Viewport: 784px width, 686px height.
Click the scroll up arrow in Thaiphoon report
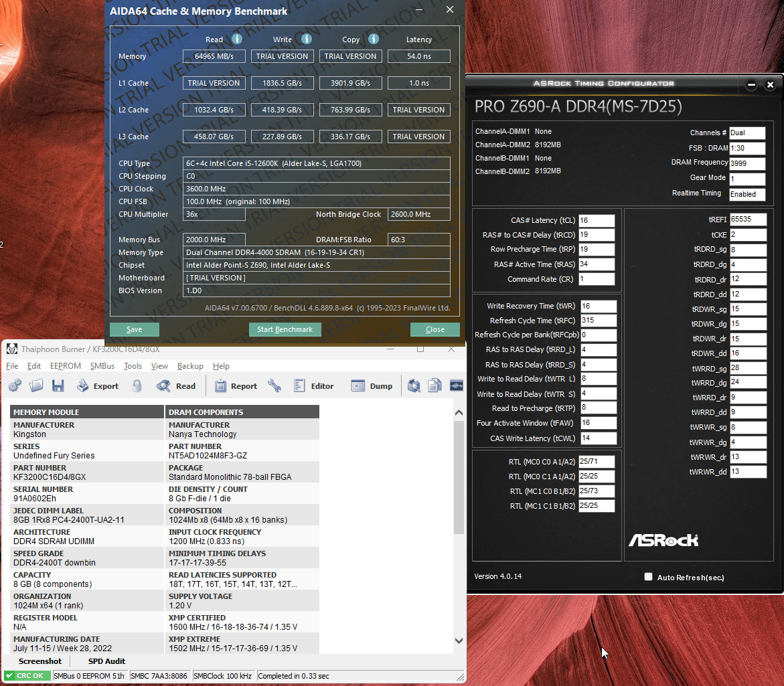tap(459, 413)
